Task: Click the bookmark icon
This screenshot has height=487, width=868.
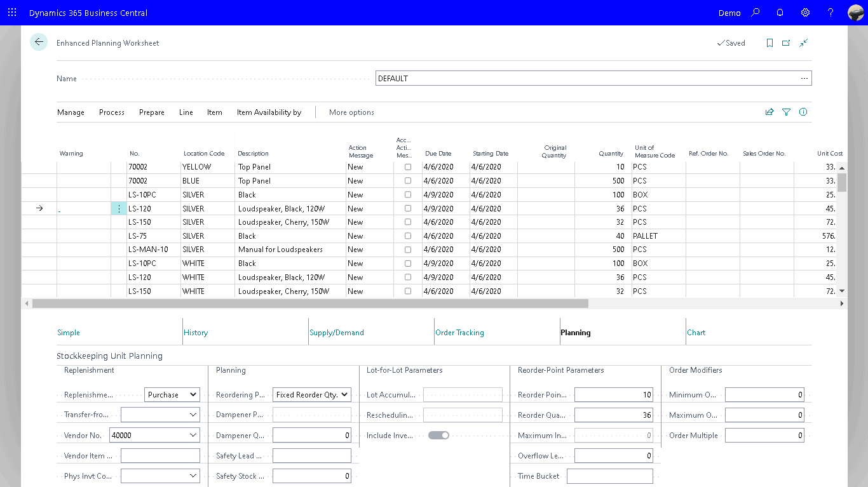Action: [x=770, y=43]
